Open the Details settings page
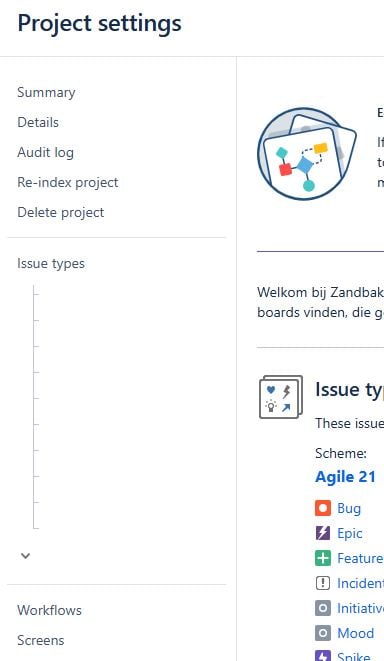Viewport: 384px width, 661px height. 38,122
